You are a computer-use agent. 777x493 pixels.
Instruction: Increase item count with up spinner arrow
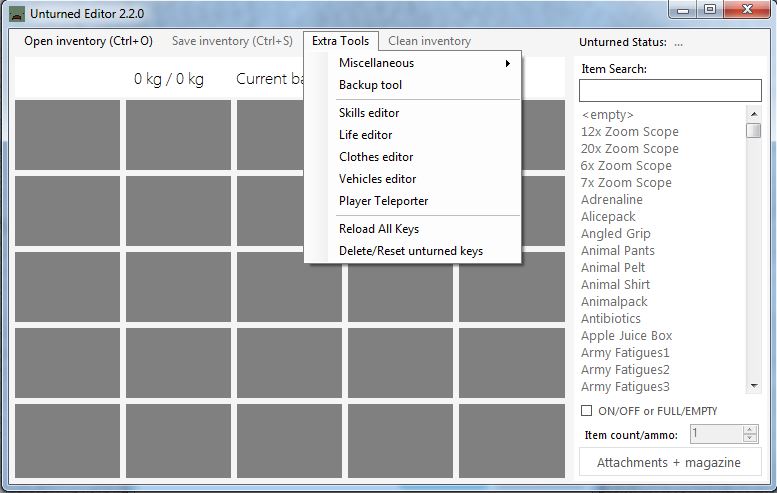750,430
